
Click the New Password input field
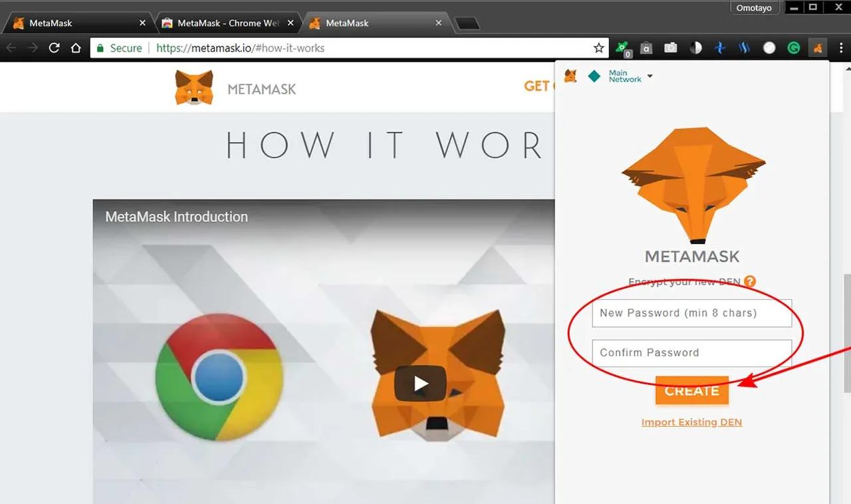(x=692, y=313)
